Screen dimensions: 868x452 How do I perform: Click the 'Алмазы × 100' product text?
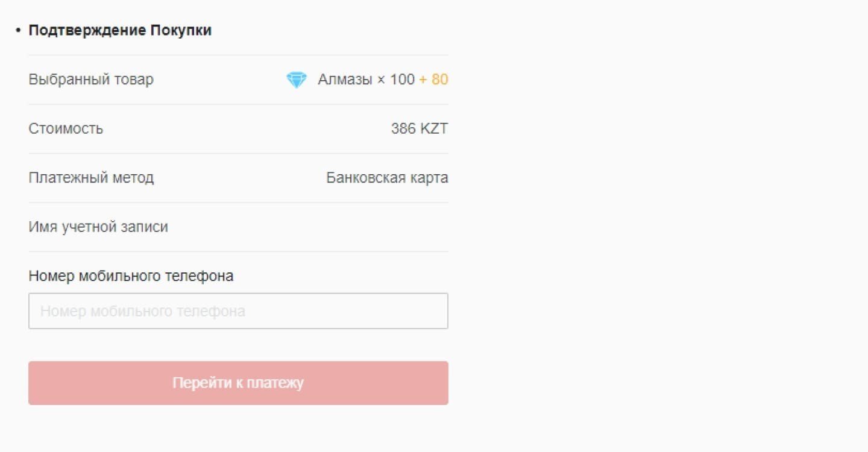click(x=366, y=80)
